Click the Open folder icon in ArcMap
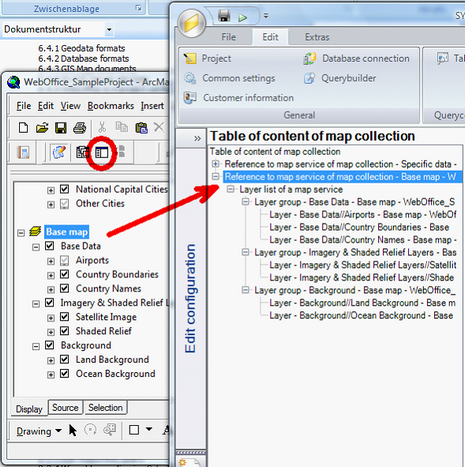This screenshot has width=465, height=467. [x=42, y=127]
